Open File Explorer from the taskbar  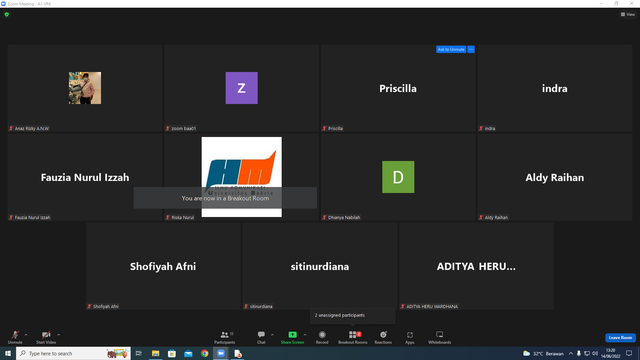tap(156, 353)
